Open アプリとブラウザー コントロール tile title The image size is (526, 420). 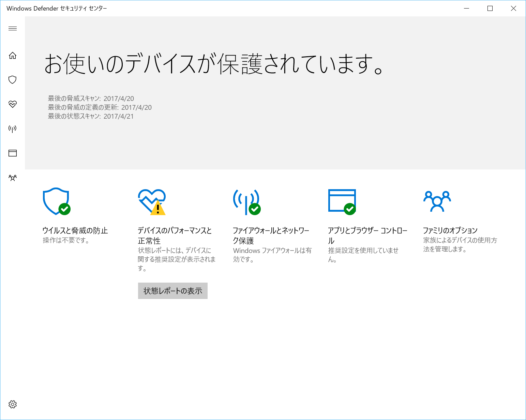[368, 236]
